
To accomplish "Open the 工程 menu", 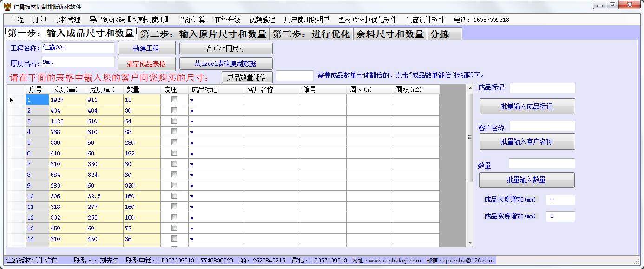I will (x=17, y=20).
